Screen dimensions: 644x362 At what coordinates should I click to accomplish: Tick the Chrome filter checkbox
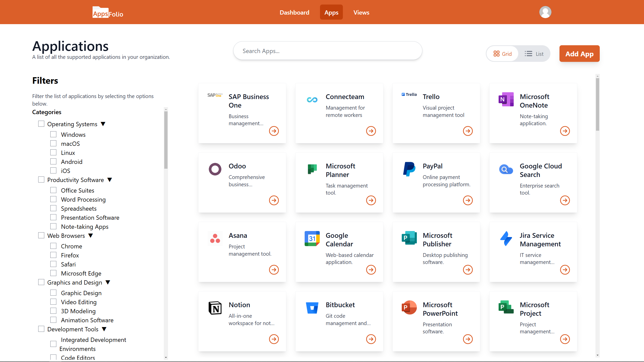(53, 246)
